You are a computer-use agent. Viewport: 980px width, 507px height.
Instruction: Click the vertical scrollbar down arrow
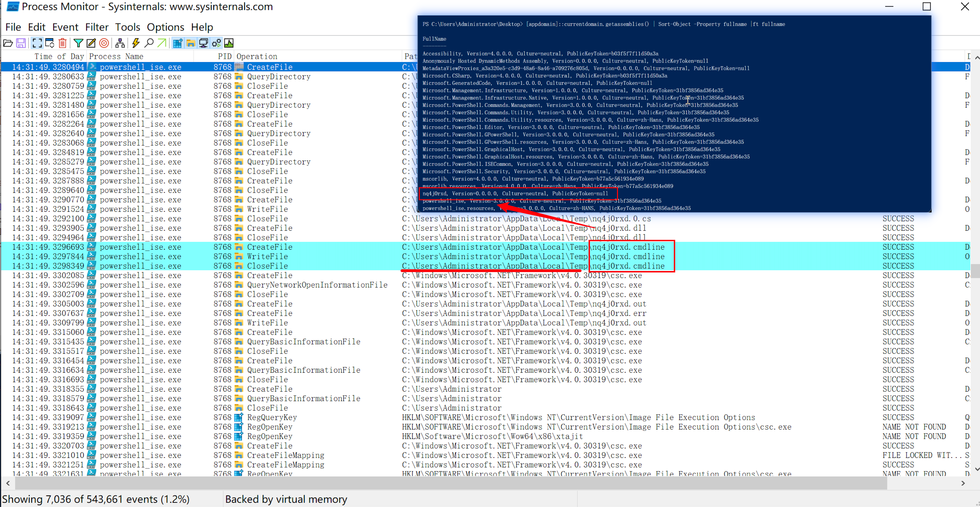click(976, 469)
